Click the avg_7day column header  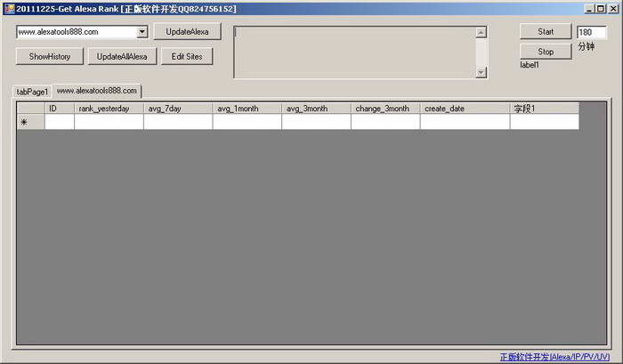coord(177,108)
